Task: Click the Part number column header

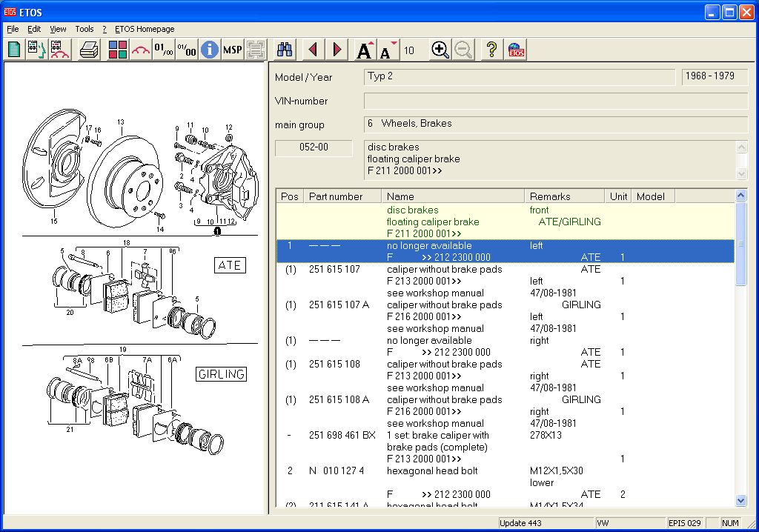Action: coord(342,196)
